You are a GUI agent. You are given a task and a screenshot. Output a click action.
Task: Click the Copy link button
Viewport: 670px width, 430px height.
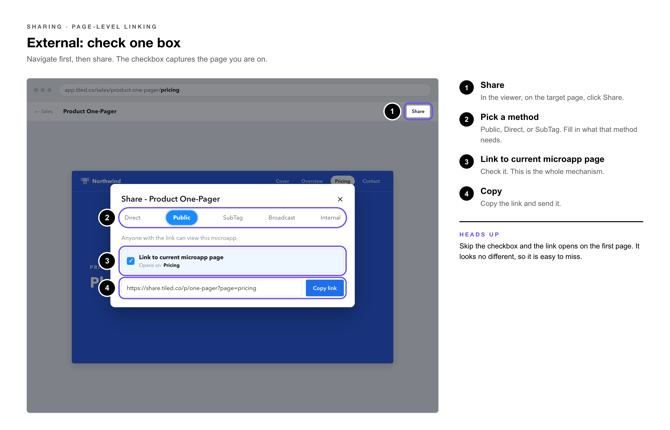point(325,288)
